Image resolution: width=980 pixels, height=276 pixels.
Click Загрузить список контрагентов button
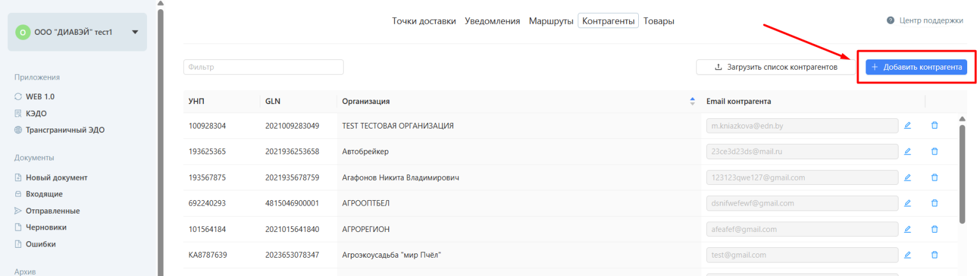click(x=775, y=67)
